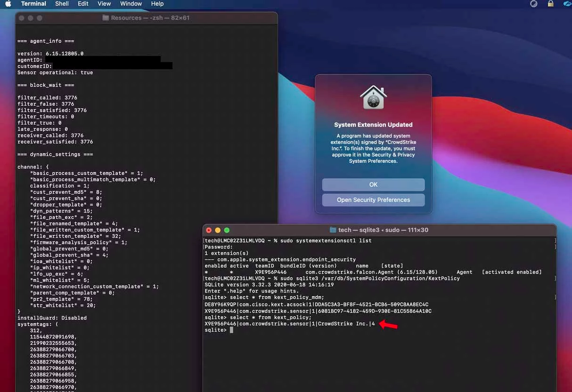Click the 'channel: {' line
Screen dimensions: 572x392
(33, 167)
